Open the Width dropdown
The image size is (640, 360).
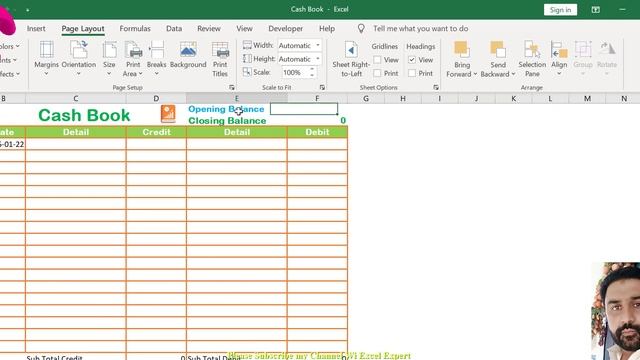click(318, 45)
